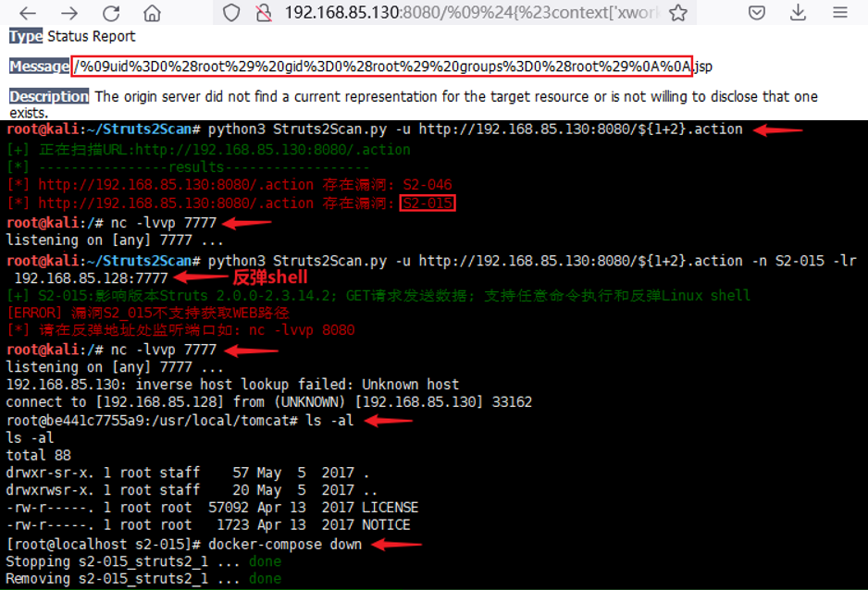
Task: Click the "nc -lvvp 8080" hint line
Action: 180,330
